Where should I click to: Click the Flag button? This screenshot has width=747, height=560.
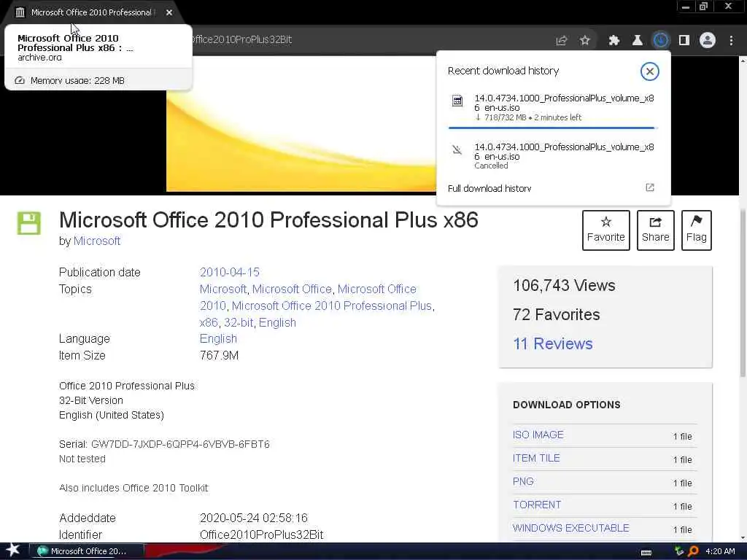pos(697,230)
